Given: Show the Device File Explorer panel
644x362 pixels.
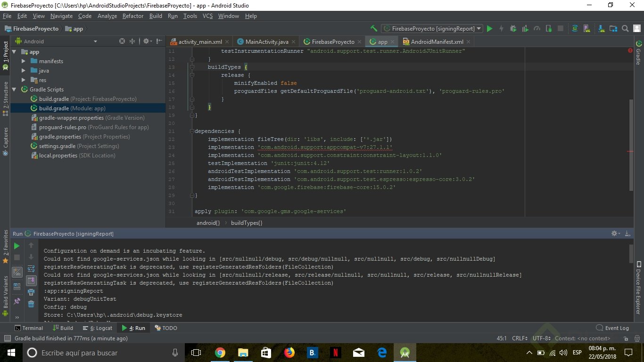Looking at the screenshot, I should point(640,290).
